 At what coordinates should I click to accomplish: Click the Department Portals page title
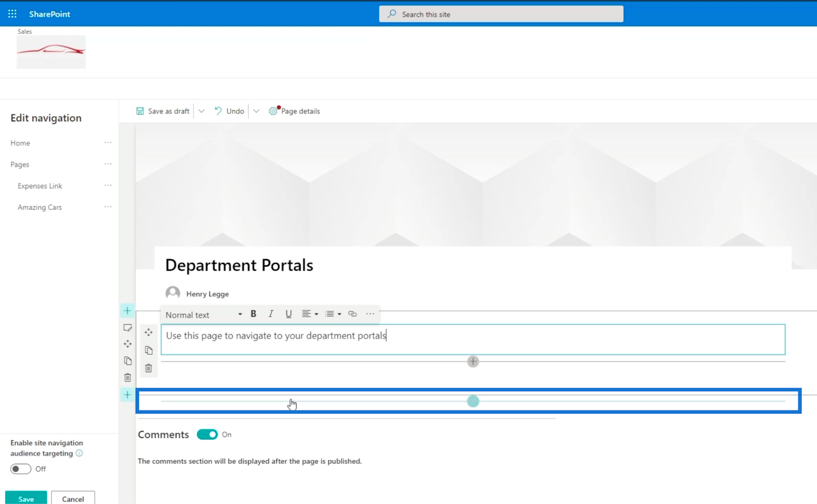(x=239, y=265)
